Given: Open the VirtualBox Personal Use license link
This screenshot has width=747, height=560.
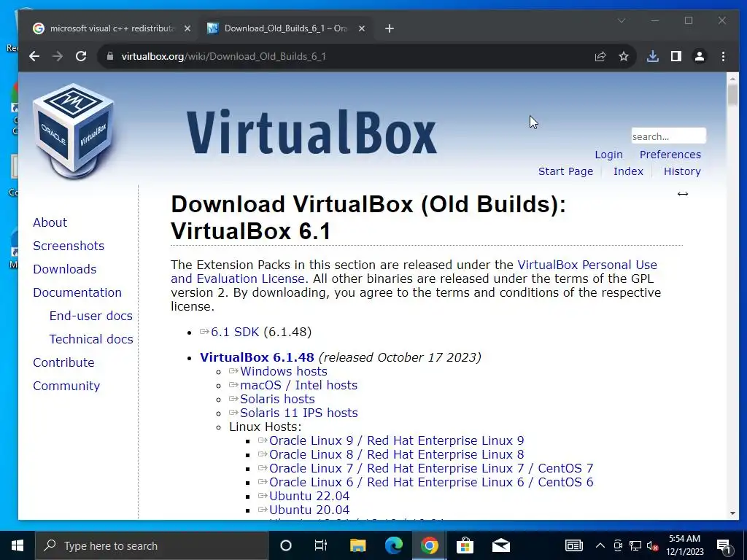Looking at the screenshot, I should click(x=587, y=265).
